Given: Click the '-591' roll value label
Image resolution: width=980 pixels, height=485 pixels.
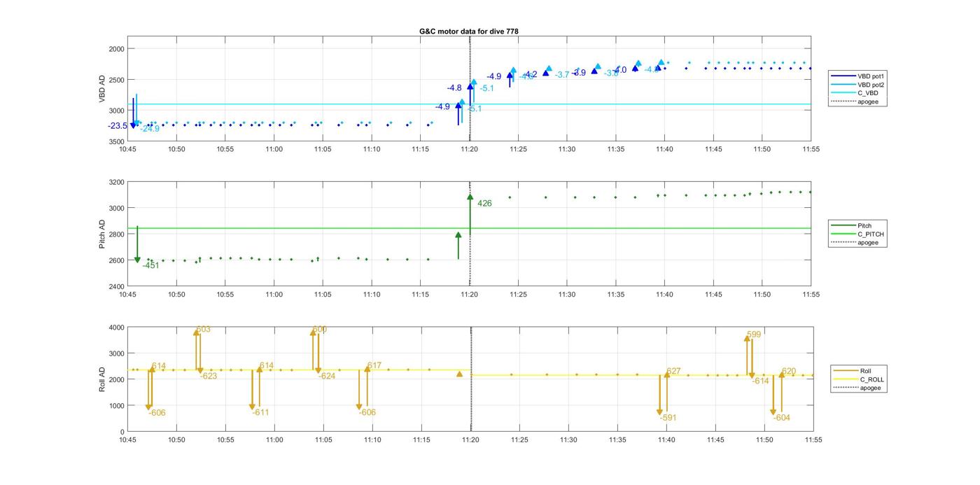Looking at the screenshot, I should (668, 418).
